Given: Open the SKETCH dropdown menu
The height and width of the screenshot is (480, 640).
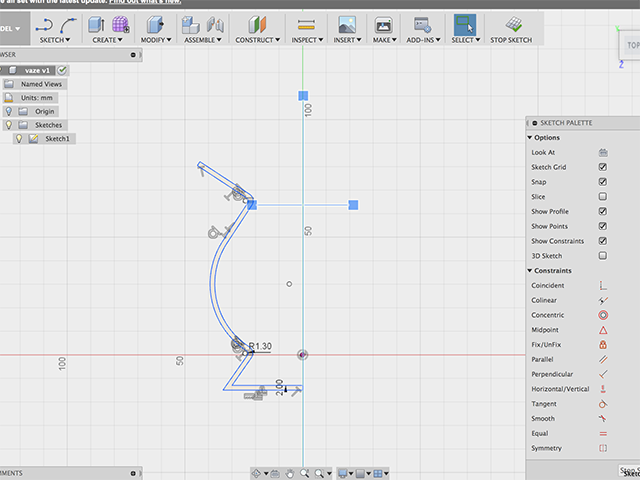Looking at the screenshot, I should [55, 40].
